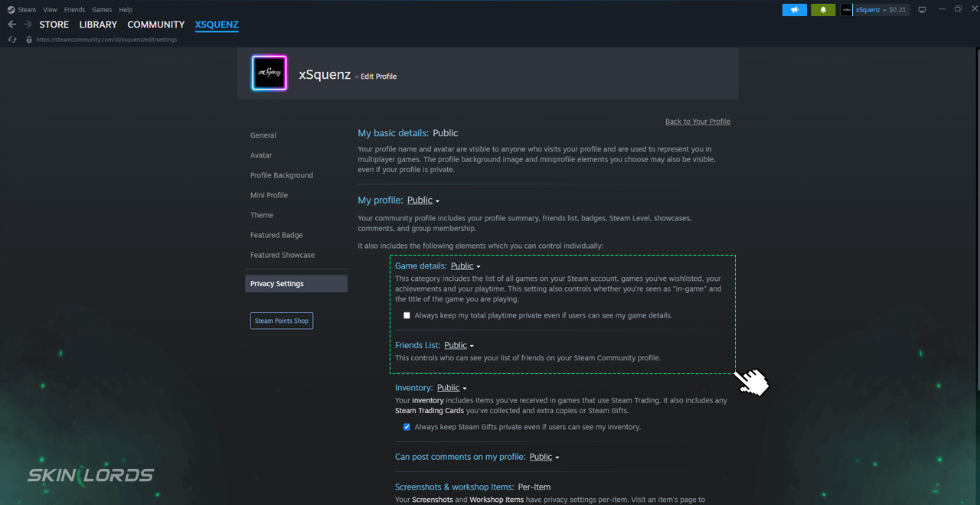Open the My profile Public dropdown
Image resolution: width=980 pixels, height=505 pixels.
(x=423, y=200)
